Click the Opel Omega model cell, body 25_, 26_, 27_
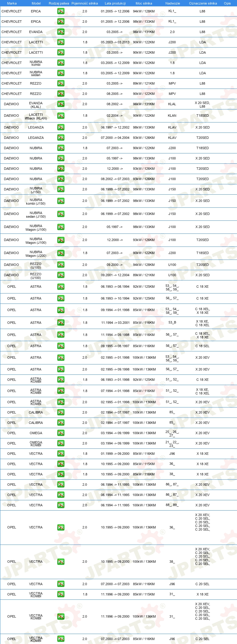 [36, 433]
